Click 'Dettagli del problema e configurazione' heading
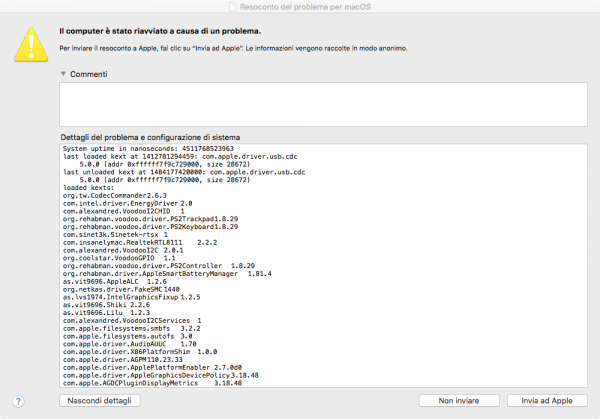The height and width of the screenshot is (419, 600). pos(150,137)
